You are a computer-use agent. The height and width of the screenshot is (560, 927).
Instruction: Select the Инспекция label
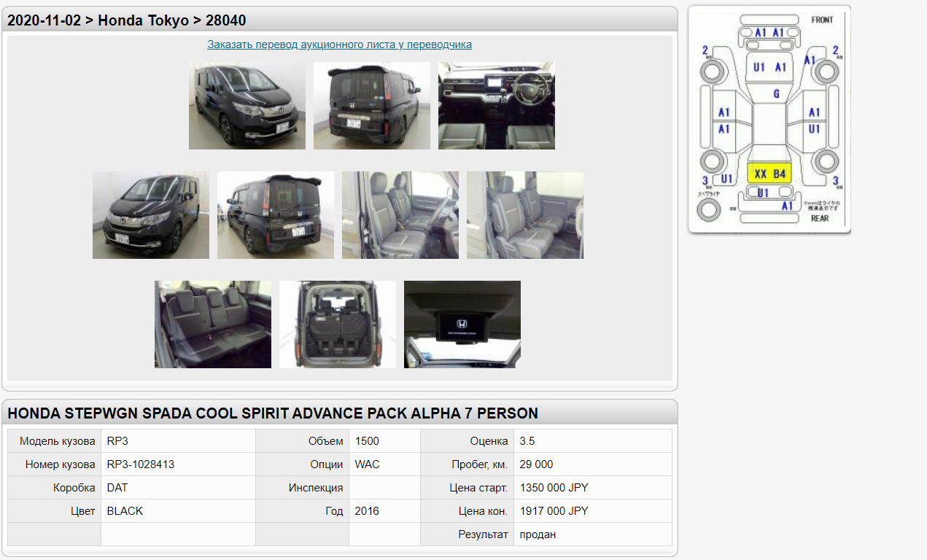click(316, 488)
